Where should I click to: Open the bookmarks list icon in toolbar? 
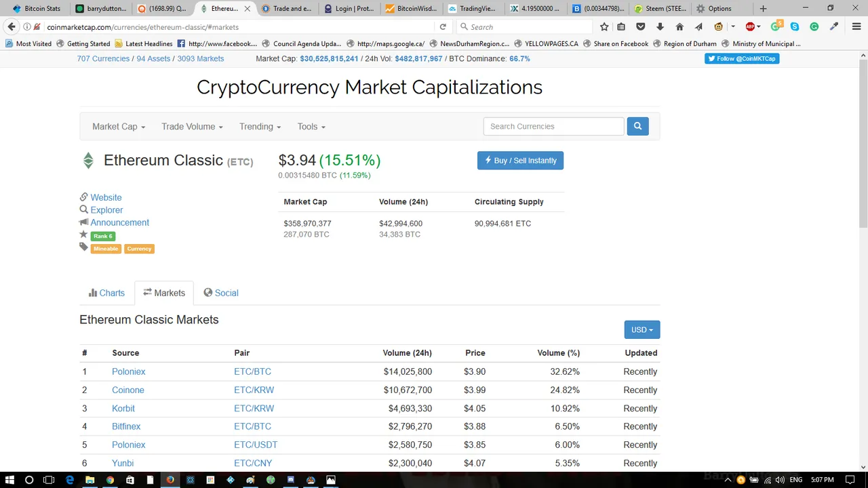click(622, 27)
